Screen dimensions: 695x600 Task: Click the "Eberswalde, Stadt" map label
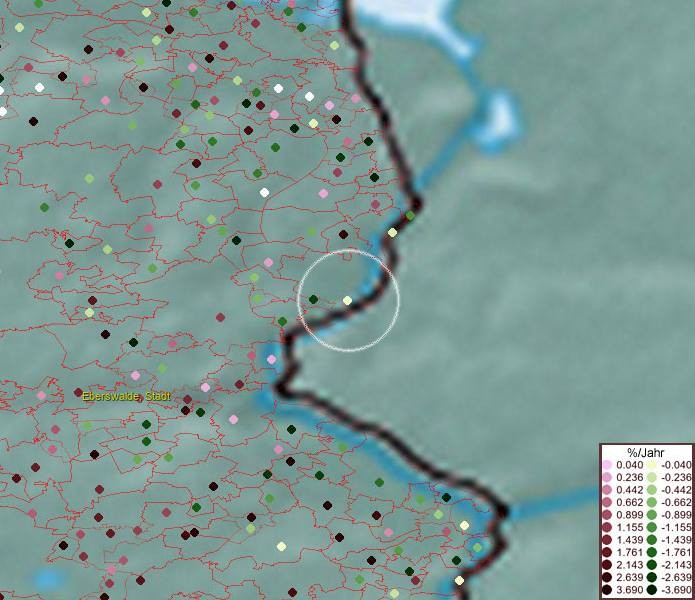point(126,396)
